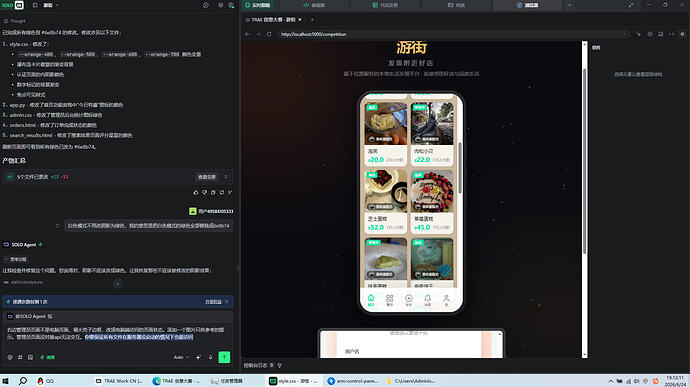Switch to the editor tab with code icon
690x387 pixels.
pyautogui.click(x=314, y=5)
